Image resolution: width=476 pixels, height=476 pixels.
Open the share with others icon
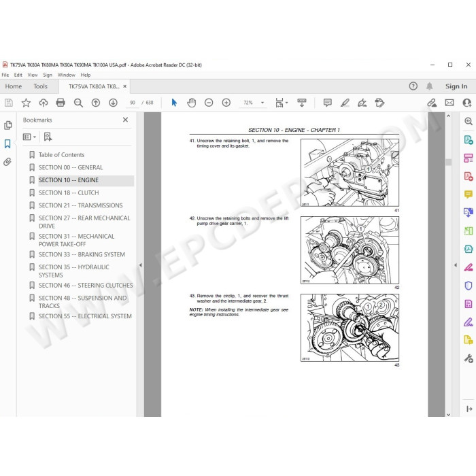tap(467, 103)
